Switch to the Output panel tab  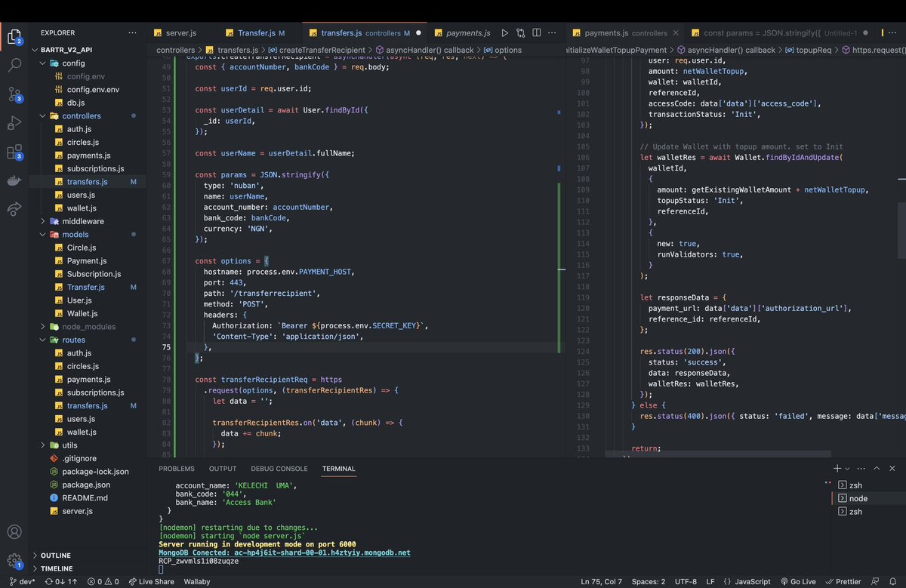(223, 469)
